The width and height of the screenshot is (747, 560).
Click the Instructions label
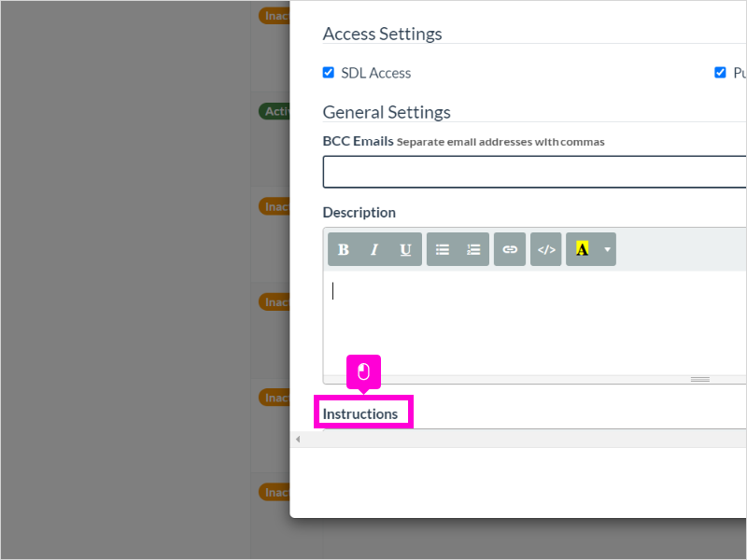coord(360,413)
